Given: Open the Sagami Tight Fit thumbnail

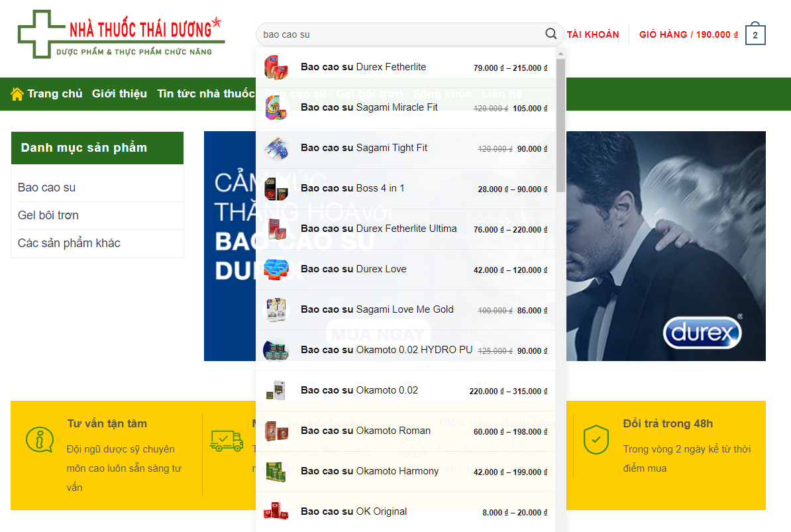Looking at the screenshot, I should tap(276, 148).
